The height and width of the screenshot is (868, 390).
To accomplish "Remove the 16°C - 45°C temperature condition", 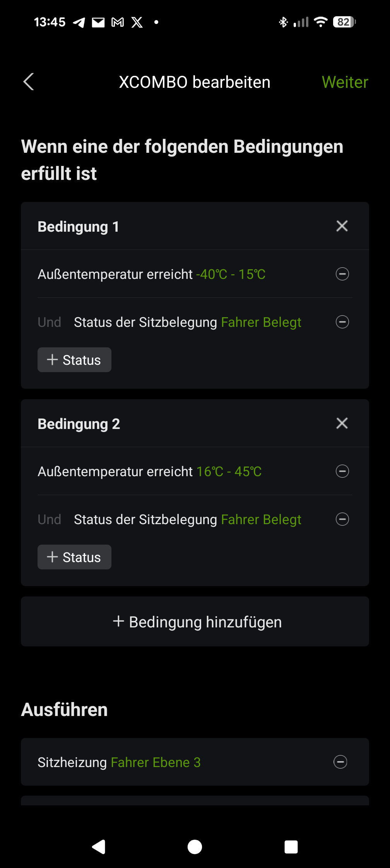I will [x=342, y=471].
